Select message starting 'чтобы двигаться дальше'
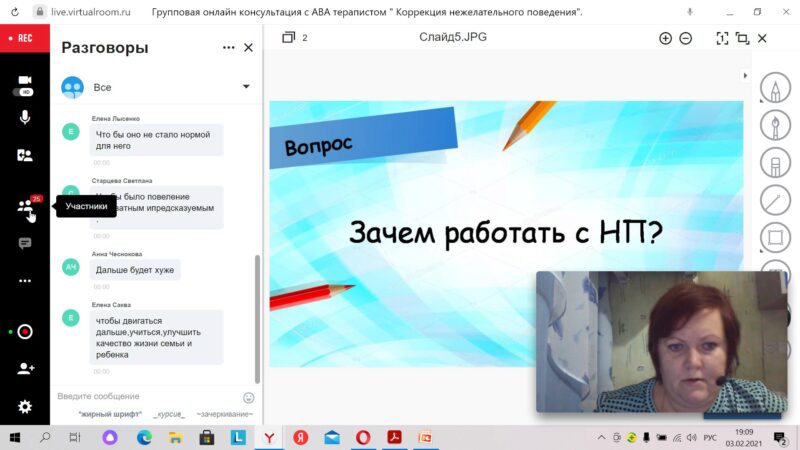Image resolution: width=800 pixels, height=450 pixels. click(x=157, y=337)
